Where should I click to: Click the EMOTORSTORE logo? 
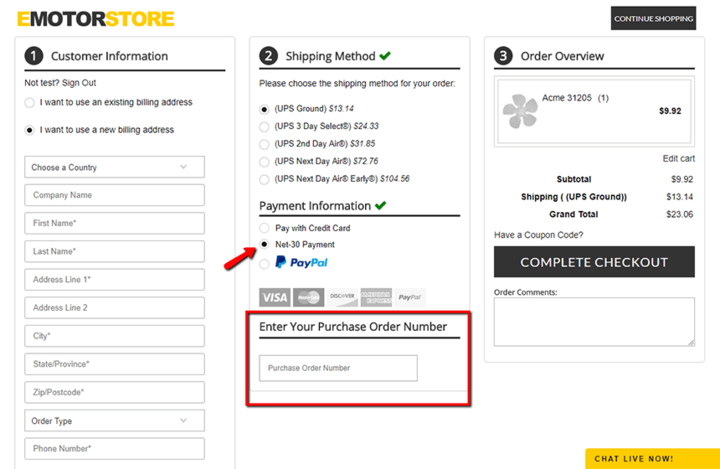tap(96, 19)
